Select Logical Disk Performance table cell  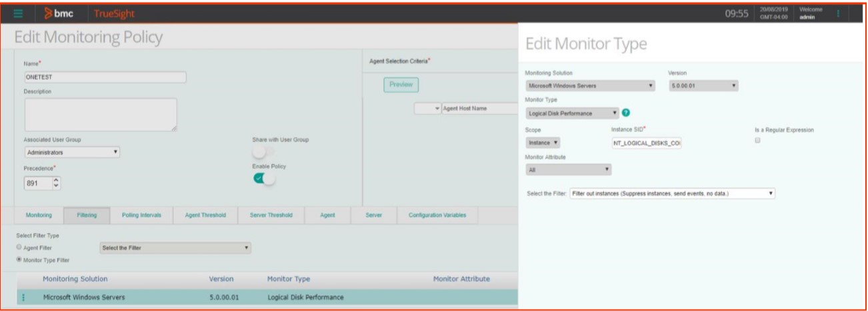click(x=305, y=297)
